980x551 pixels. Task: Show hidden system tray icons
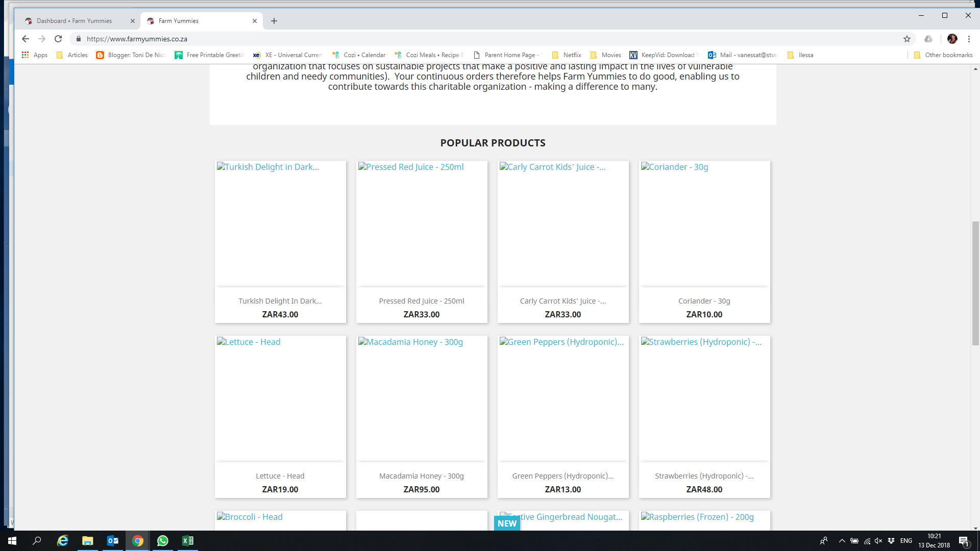(x=842, y=541)
